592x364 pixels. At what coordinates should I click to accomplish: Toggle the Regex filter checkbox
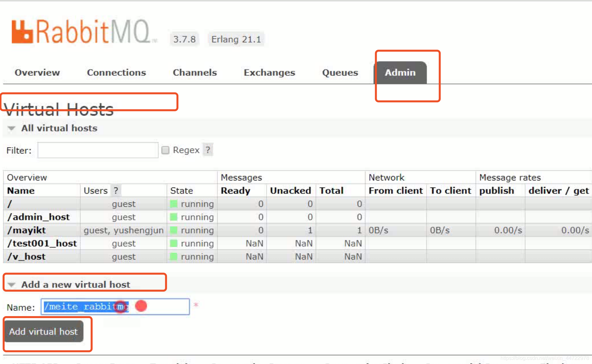click(x=165, y=150)
